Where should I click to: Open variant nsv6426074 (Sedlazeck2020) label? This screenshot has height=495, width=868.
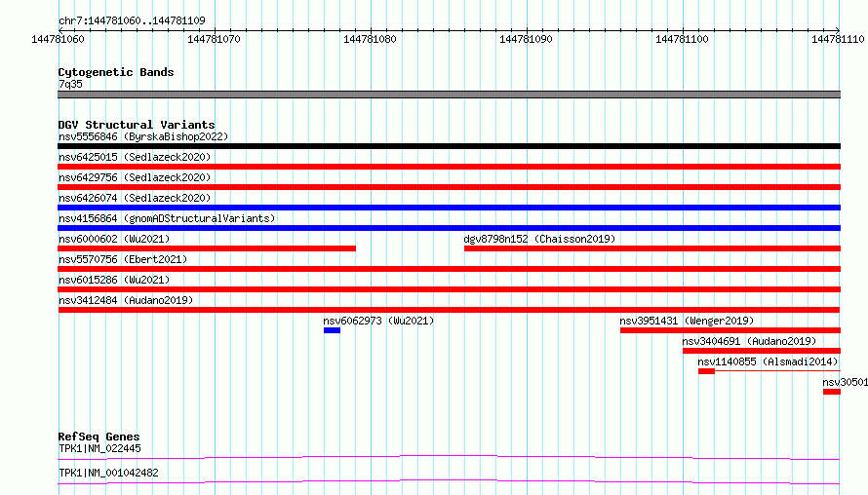[135, 198]
